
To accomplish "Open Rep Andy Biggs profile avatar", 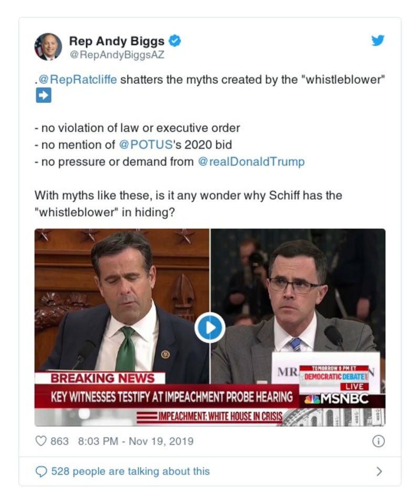I will tap(48, 47).
